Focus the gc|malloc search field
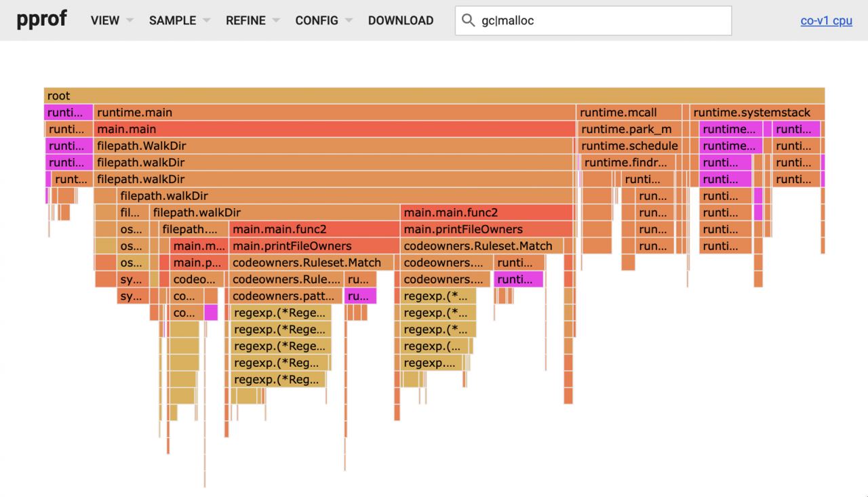The height and width of the screenshot is (497, 868). point(593,20)
